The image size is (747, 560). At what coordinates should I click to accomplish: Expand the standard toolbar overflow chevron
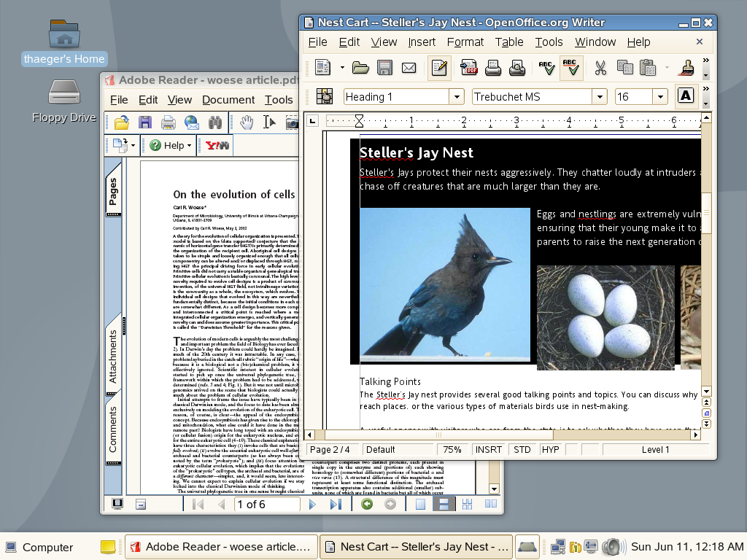(x=706, y=61)
